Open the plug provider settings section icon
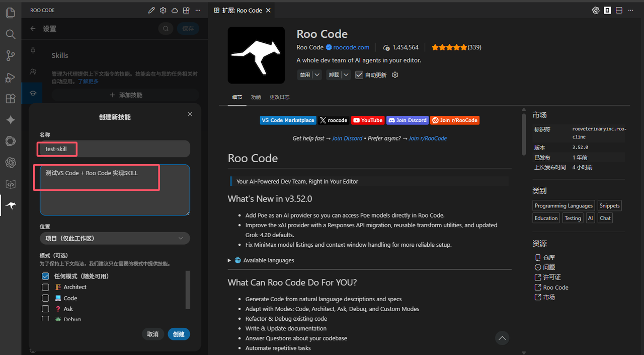 point(33,50)
